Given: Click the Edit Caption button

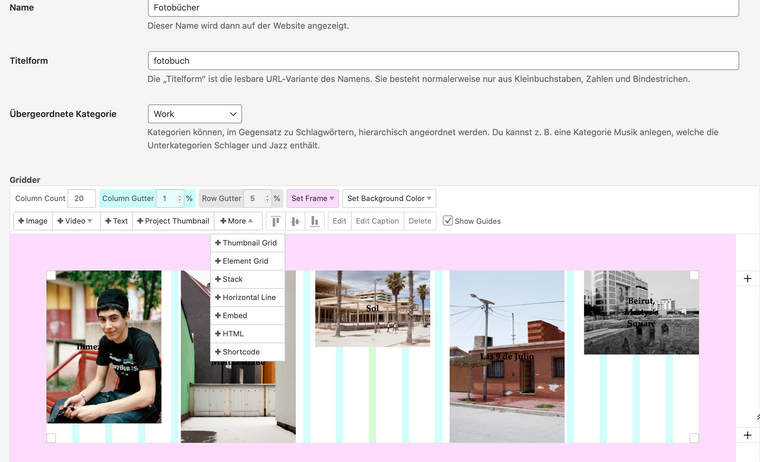Looking at the screenshot, I should (x=377, y=221).
